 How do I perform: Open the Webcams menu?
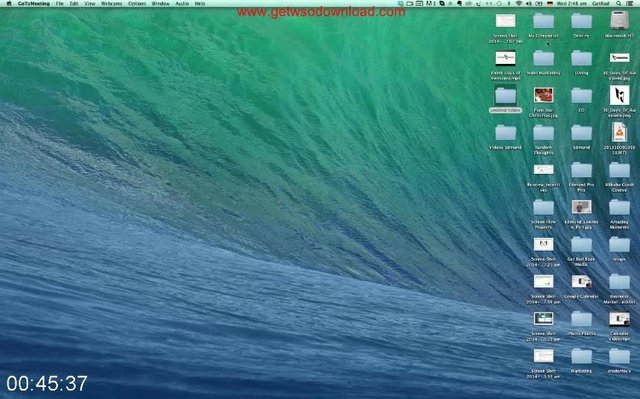click(x=111, y=3)
